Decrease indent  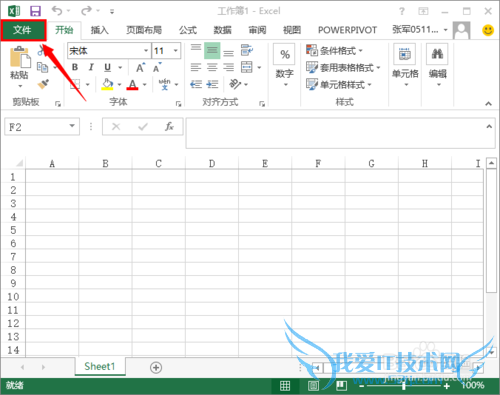[196, 84]
